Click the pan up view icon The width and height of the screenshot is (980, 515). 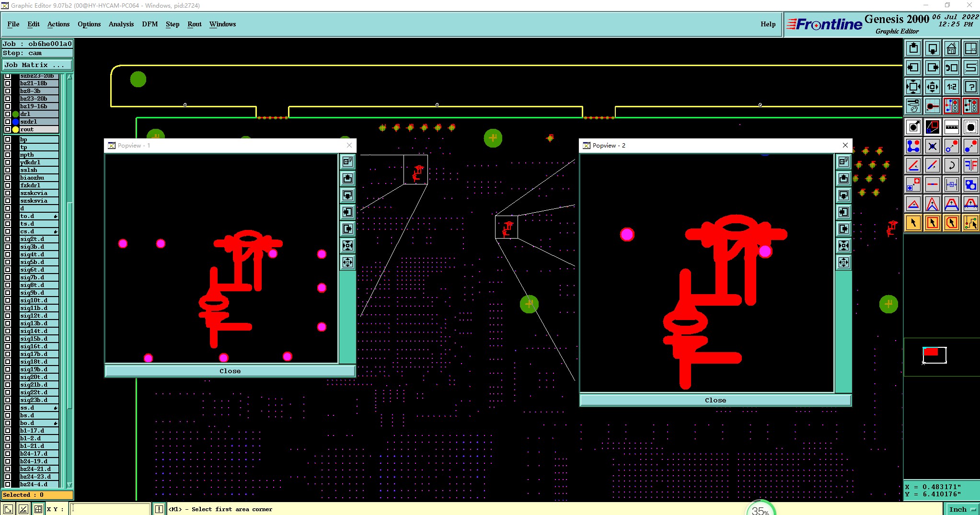913,48
